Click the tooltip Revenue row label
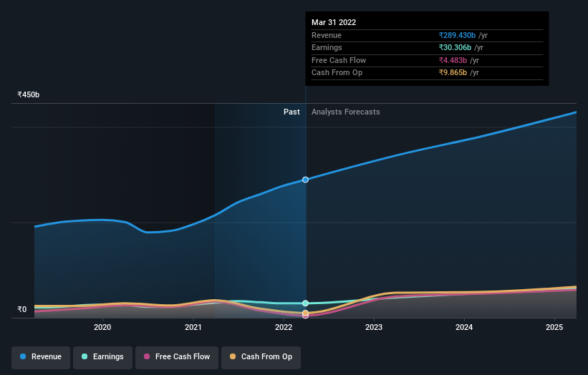This screenshot has height=375, width=588. coord(327,35)
